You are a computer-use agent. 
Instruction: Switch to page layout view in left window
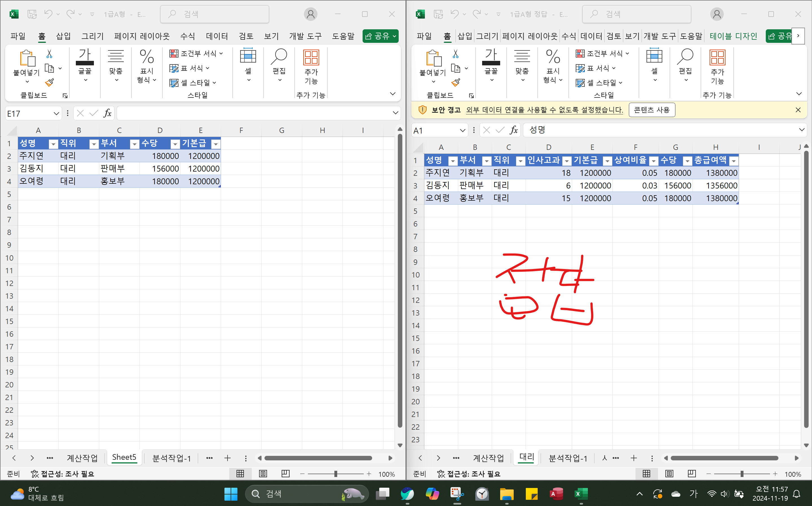[263, 474]
